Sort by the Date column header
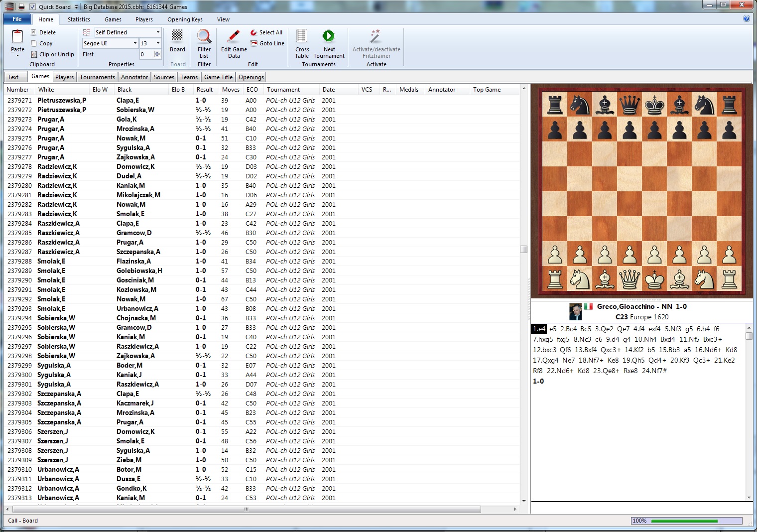 pos(339,90)
